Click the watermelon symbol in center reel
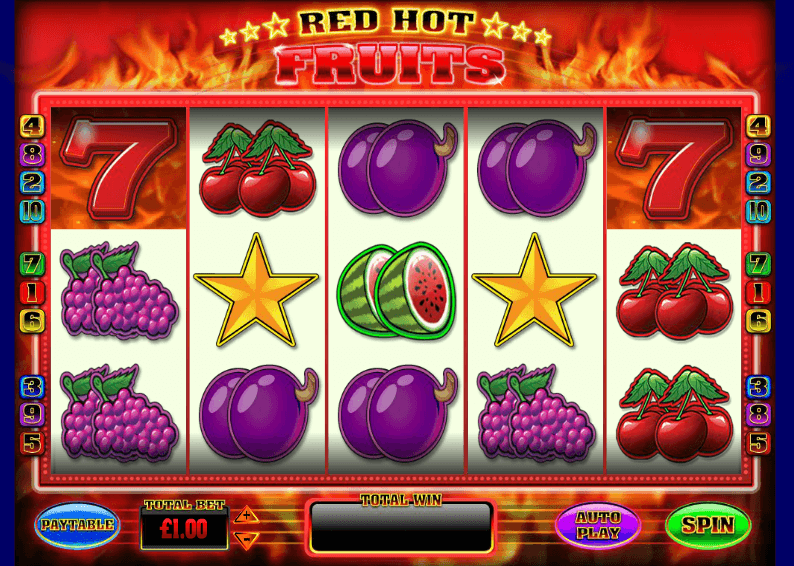Image resolution: width=794 pixels, height=566 pixels. pyautogui.click(x=396, y=291)
